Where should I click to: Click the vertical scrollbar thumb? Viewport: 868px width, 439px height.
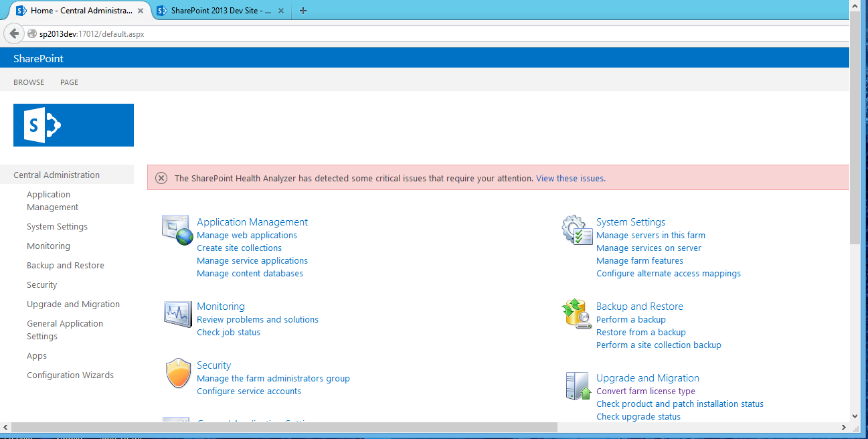[x=855, y=128]
